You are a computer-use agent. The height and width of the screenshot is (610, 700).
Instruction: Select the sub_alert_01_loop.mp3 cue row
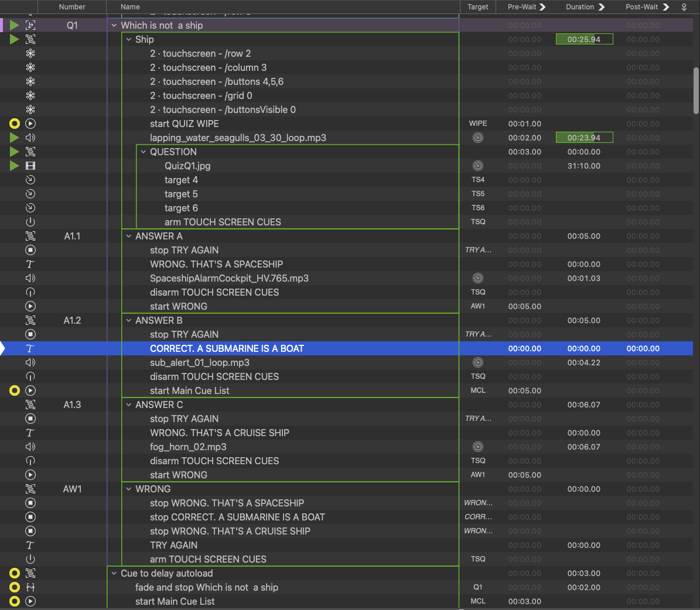point(199,362)
